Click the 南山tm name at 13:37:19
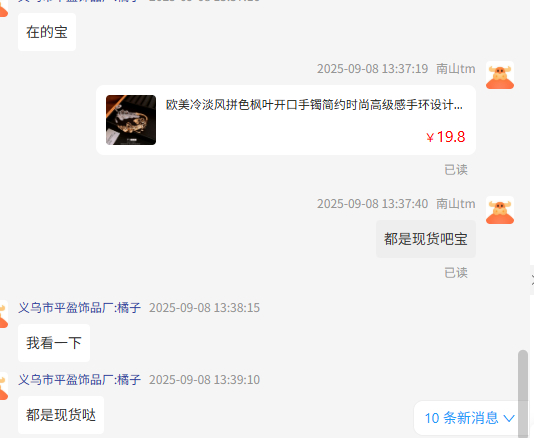 tap(456, 69)
